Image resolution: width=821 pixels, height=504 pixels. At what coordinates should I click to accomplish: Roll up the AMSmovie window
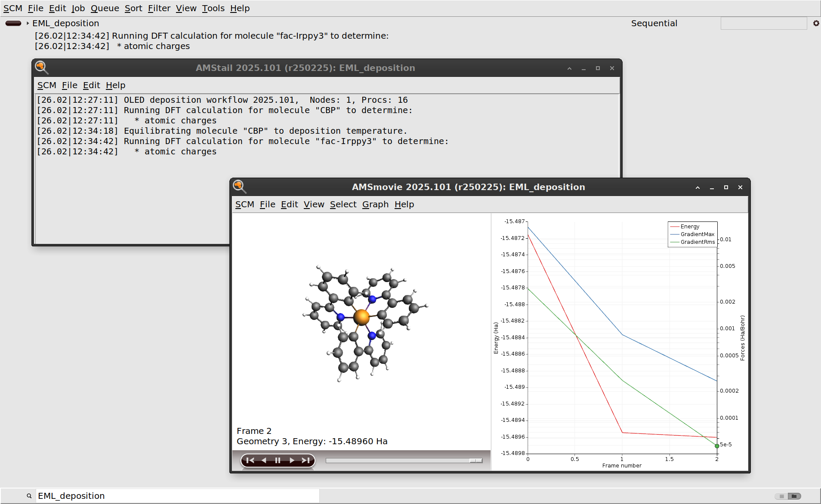click(698, 187)
